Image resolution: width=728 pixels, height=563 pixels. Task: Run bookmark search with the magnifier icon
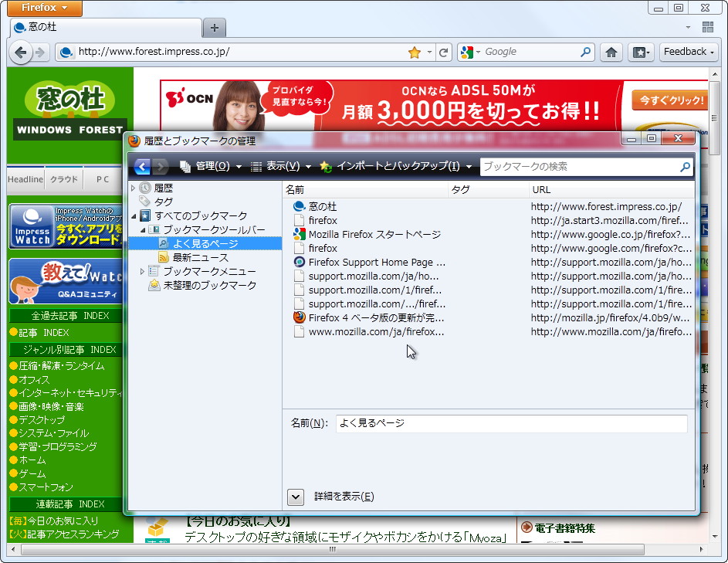685,166
